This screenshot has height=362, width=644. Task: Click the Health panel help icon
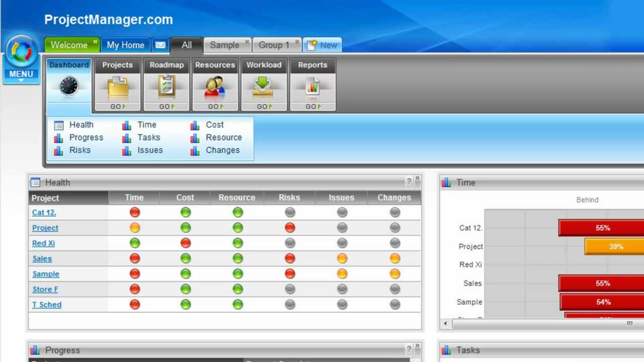409,182
